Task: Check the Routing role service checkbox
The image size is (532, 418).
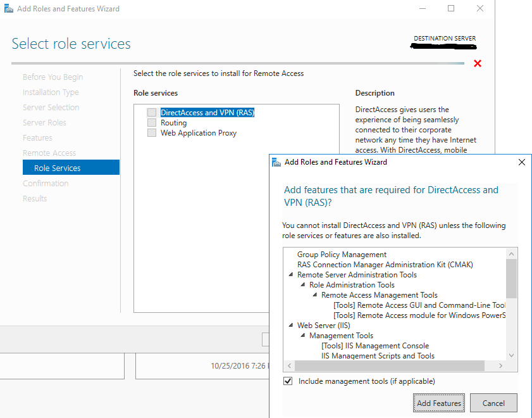Action: (x=152, y=123)
